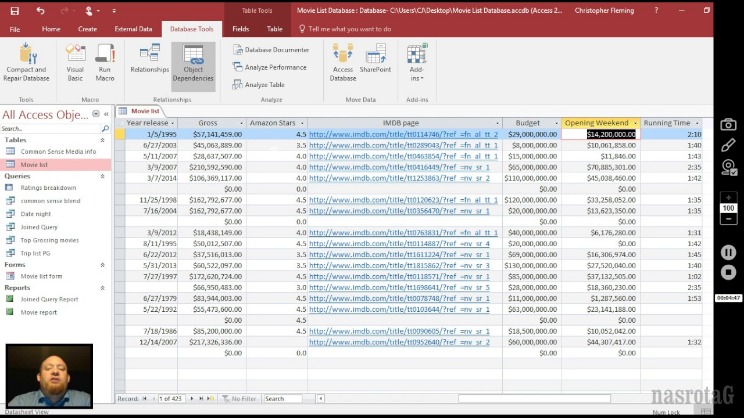Collapse the Tables group
744x418 pixels.
(102, 140)
